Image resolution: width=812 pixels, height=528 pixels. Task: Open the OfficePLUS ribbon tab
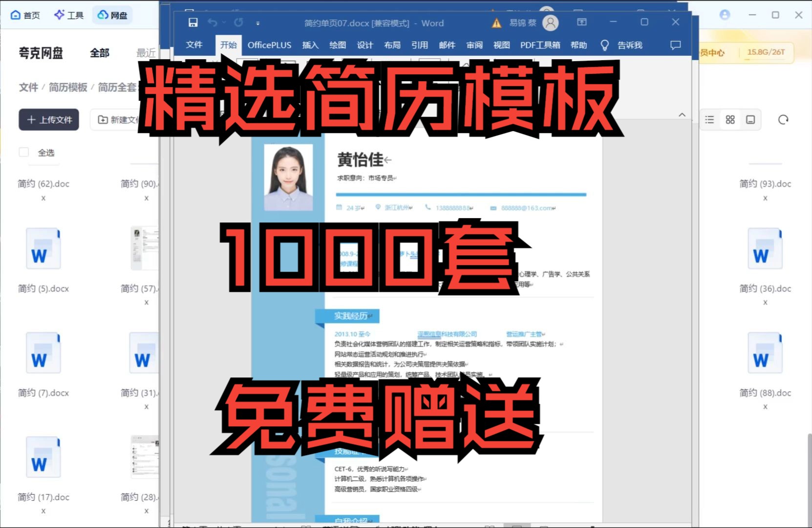(269, 45)
